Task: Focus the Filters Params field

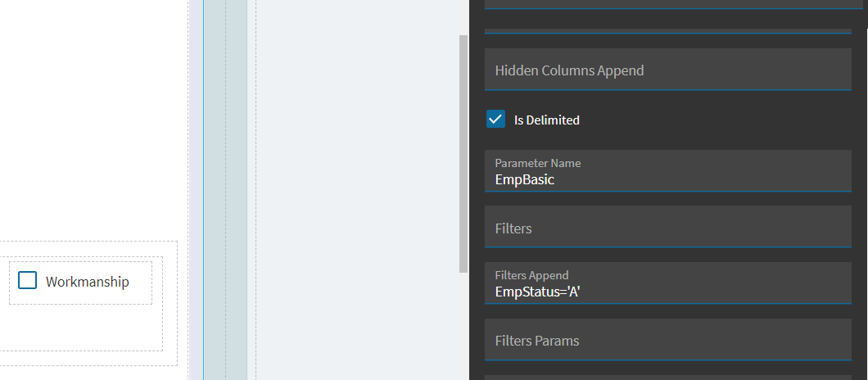Action: (667, 340)
